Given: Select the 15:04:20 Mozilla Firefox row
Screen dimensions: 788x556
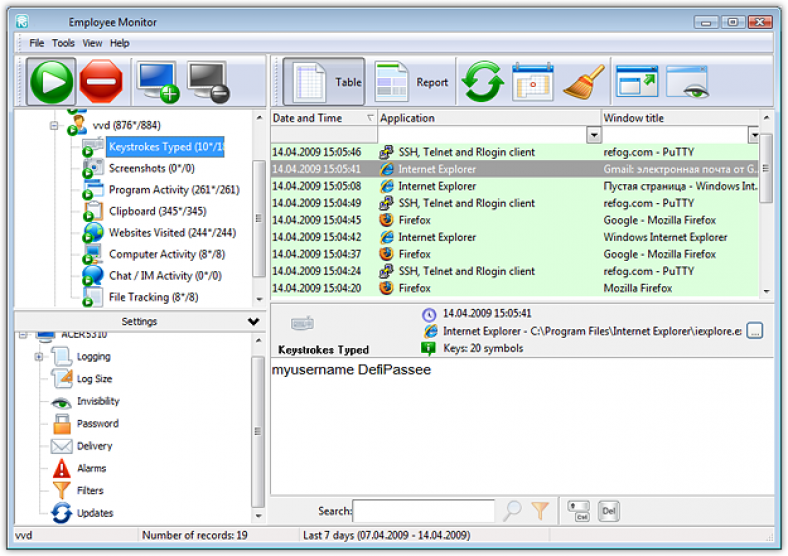Looking at the screenshot, I should click(515, 288).
